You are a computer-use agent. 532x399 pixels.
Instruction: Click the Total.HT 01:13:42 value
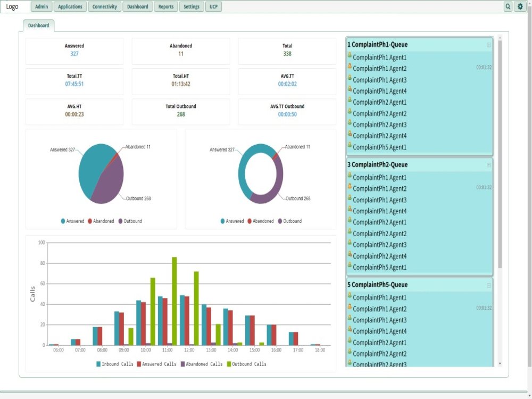181,84
